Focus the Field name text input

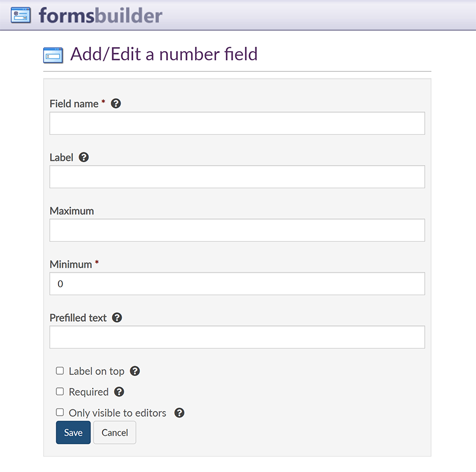pyautogui.click(x=237, y=123)
